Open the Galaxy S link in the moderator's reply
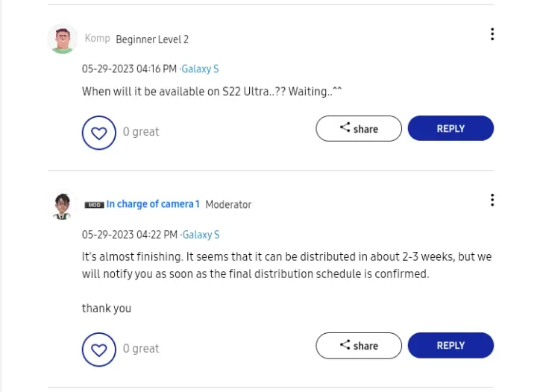 point(201,235)
